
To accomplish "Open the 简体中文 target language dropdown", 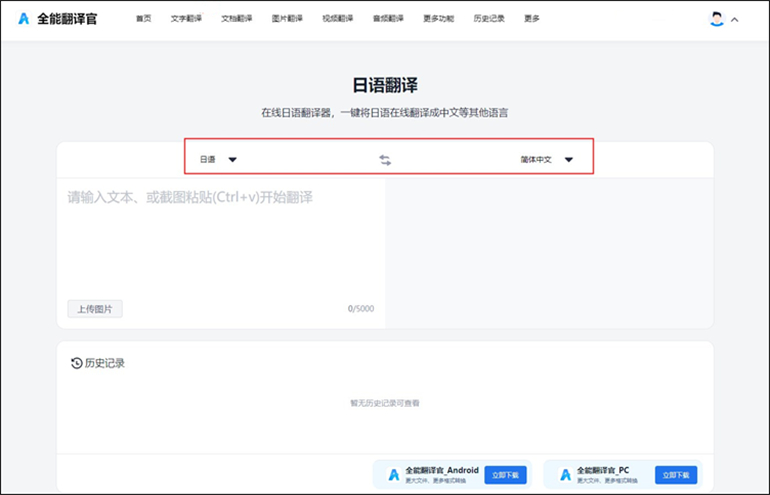I will pyautogui.click(x=547, y=160).
